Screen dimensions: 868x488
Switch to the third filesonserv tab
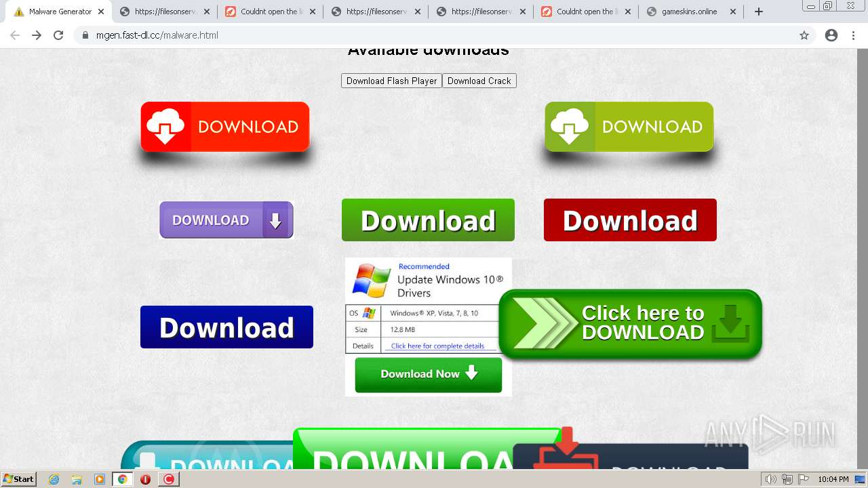coord(481,12)
